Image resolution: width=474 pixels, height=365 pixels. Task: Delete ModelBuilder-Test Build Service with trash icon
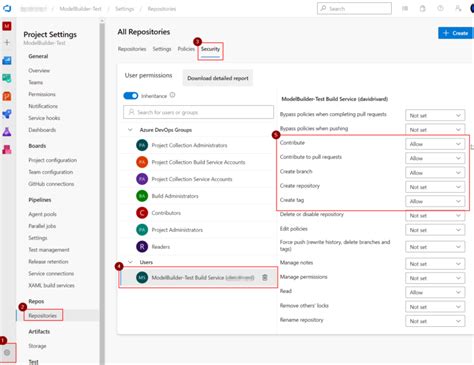[265, 277]
